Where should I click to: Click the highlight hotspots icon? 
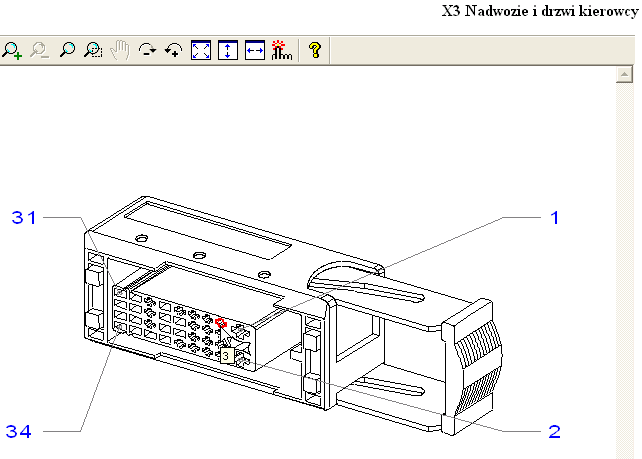[281, 51]
